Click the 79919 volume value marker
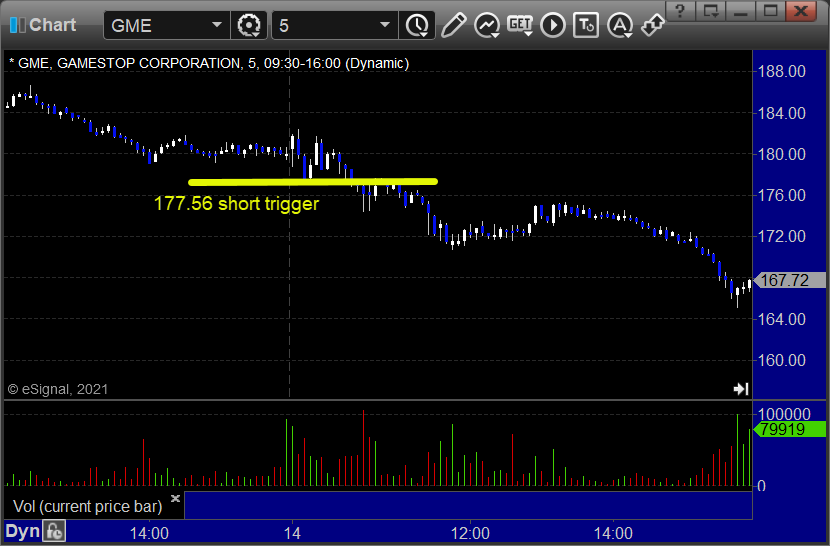Viewport: 830px width, 546px height. (x=789, y=429)
